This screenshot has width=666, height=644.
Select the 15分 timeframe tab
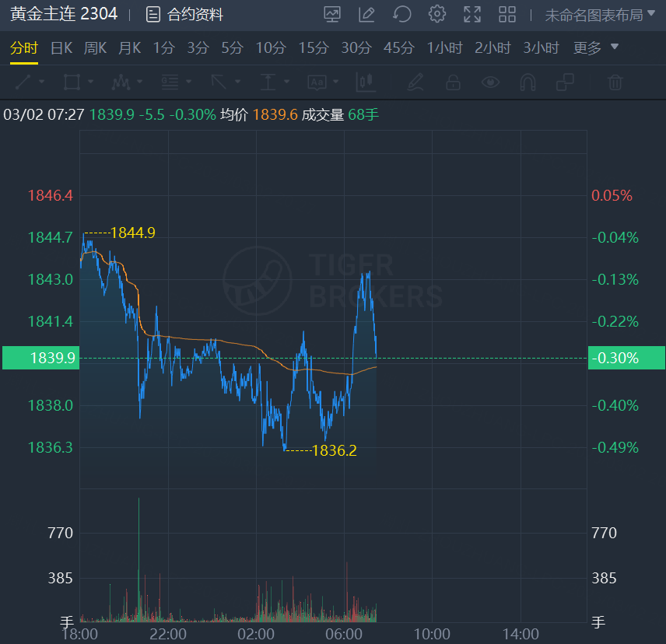(314, 48)
